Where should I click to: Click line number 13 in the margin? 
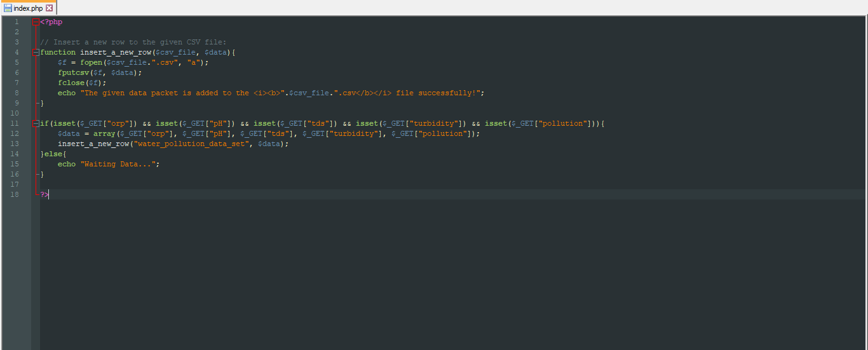click(x=15, y=144)
